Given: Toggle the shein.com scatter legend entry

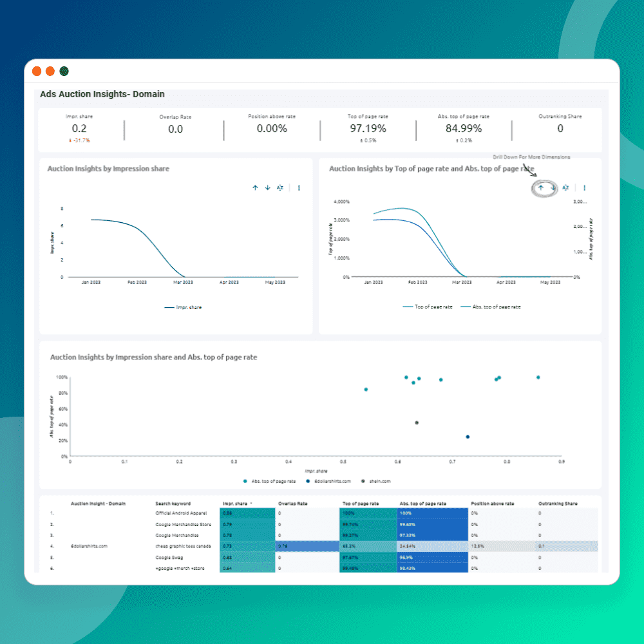Looking at the screenshot, I should [x=376, y=481].
